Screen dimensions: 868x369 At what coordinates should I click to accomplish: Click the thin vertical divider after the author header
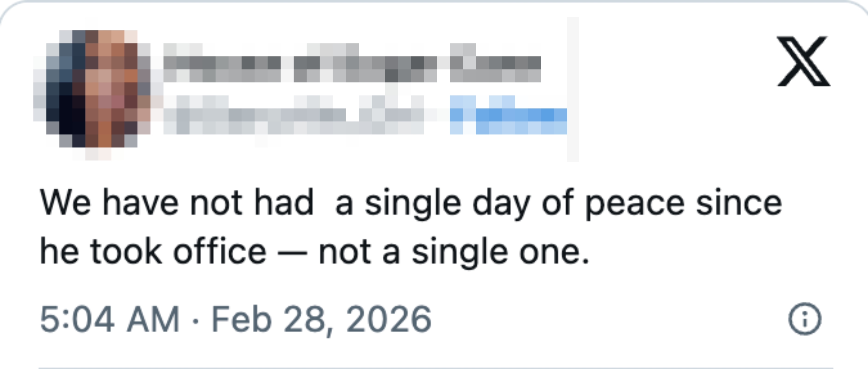[573, 89]
